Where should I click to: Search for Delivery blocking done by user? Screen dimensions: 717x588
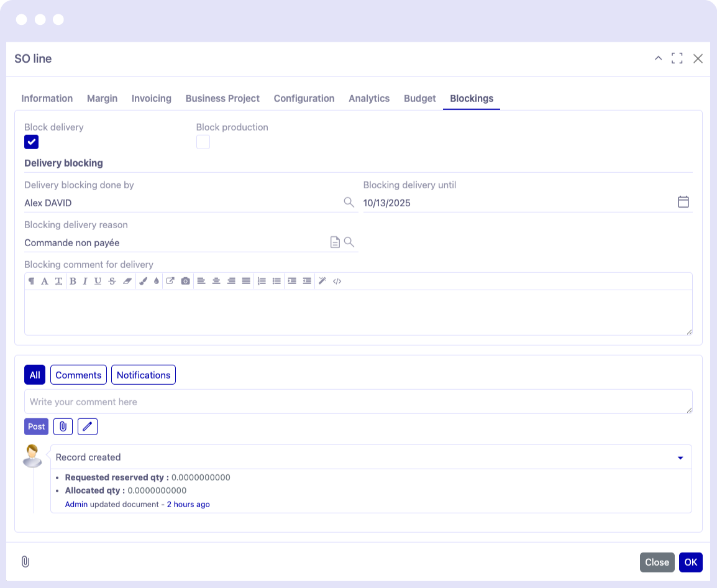pyautogui.click(x=349, y=202)
